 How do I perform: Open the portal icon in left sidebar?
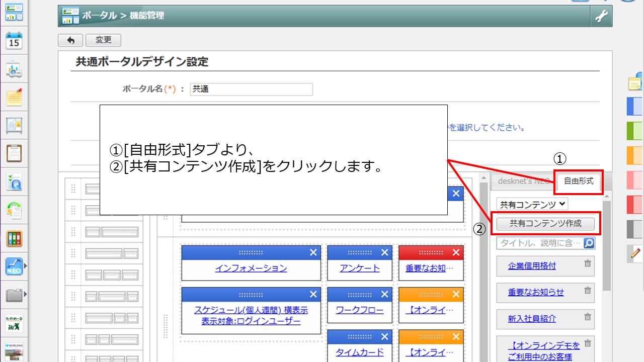tap(14, 13)
